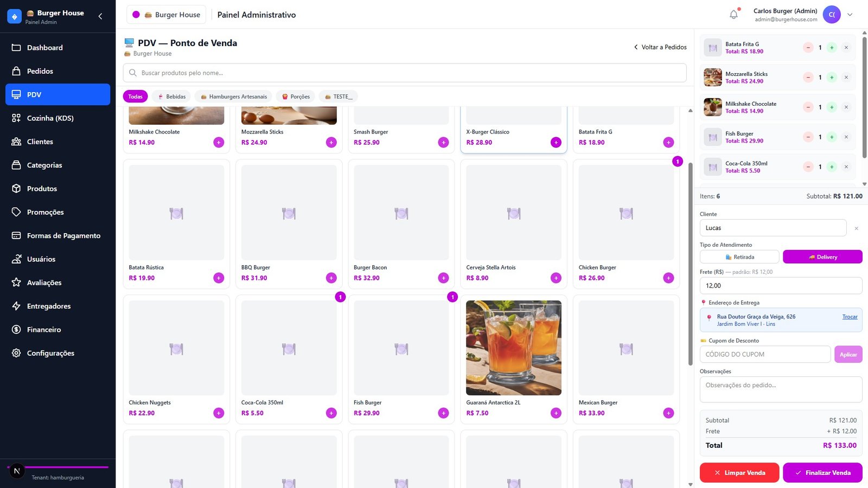This screenshot has width=868, height=488.
Task: Click Trocar to change delivery address
Action: click(x=850, y=317)
